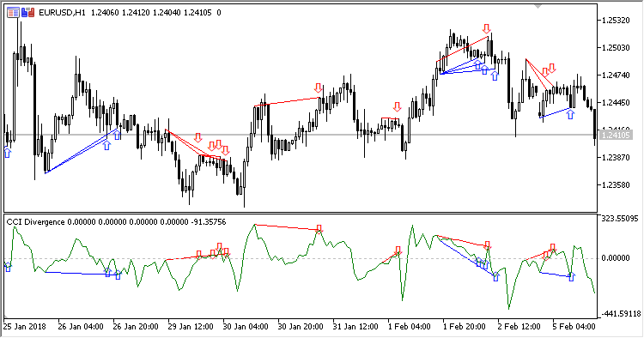Click the 30 Jan 20:00 time label
Viewport: 644px width, 338px height.
pos(301,327)
